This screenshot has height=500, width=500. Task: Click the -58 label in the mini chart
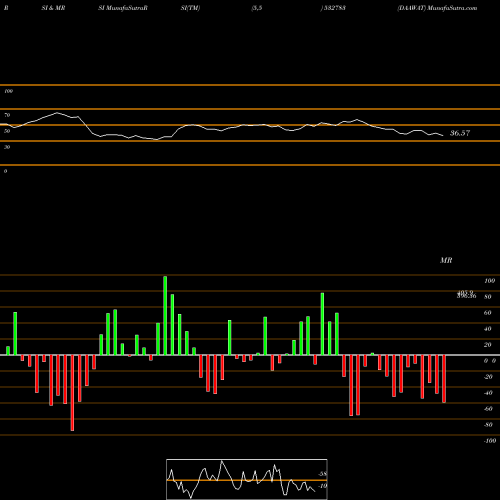click(x=322, y=474)
